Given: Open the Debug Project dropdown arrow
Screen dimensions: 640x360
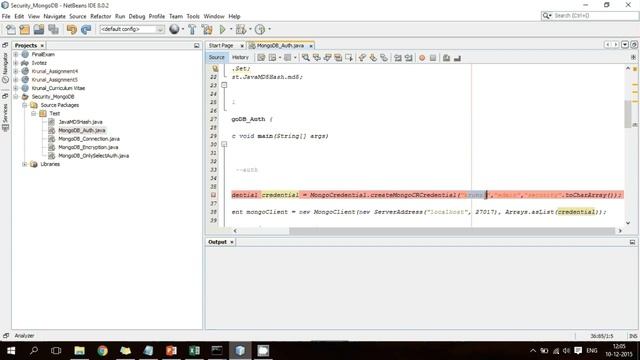Looking at the screenshot, I should [x=250, y=29].
